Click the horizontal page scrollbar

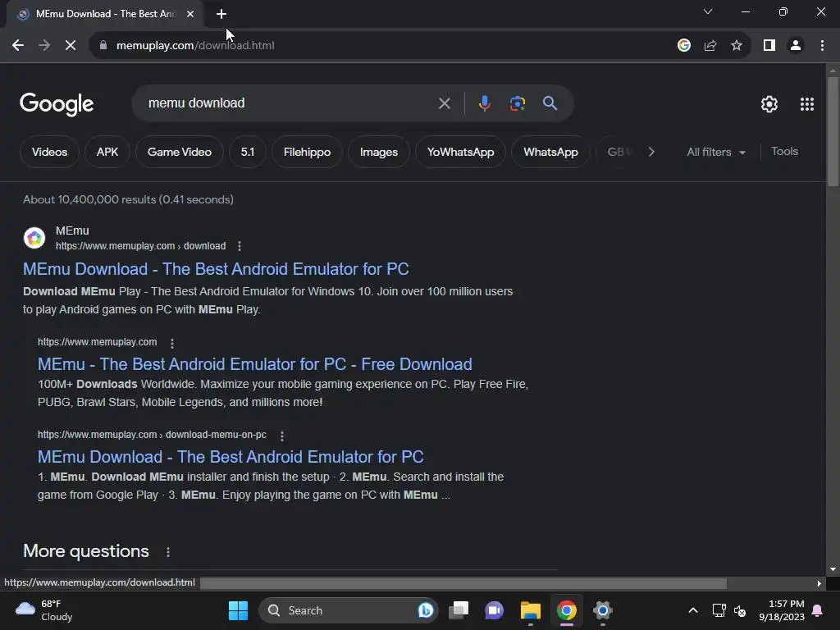pyautogui.click(x=463, y=583)
